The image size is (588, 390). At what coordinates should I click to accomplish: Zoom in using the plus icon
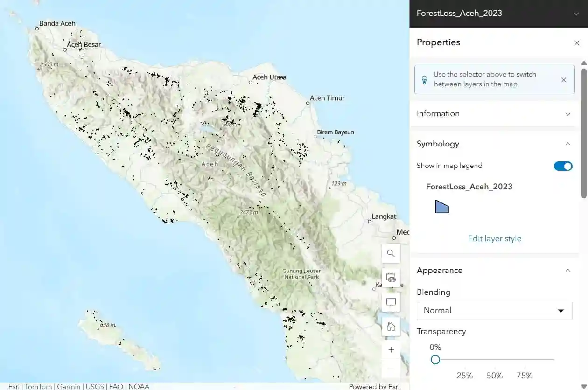tap(391, 349)
